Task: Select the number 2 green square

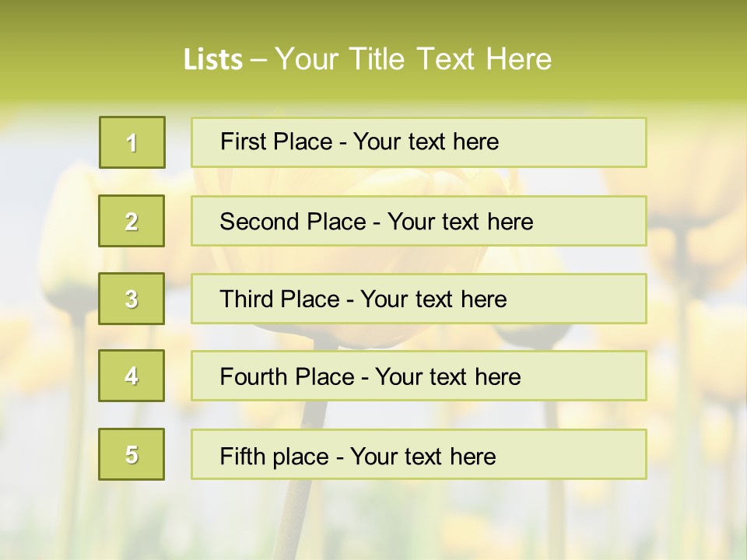Action: pyautogui.click(x=132, y=221)
